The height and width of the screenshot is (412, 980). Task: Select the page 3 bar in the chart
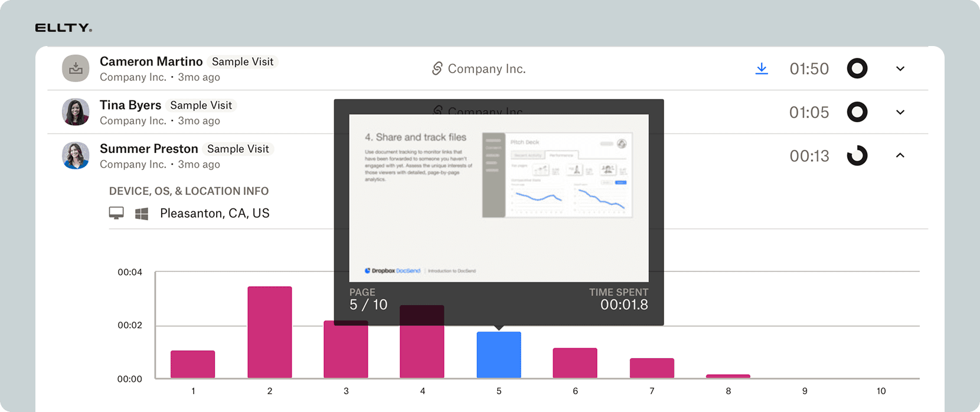346,349
